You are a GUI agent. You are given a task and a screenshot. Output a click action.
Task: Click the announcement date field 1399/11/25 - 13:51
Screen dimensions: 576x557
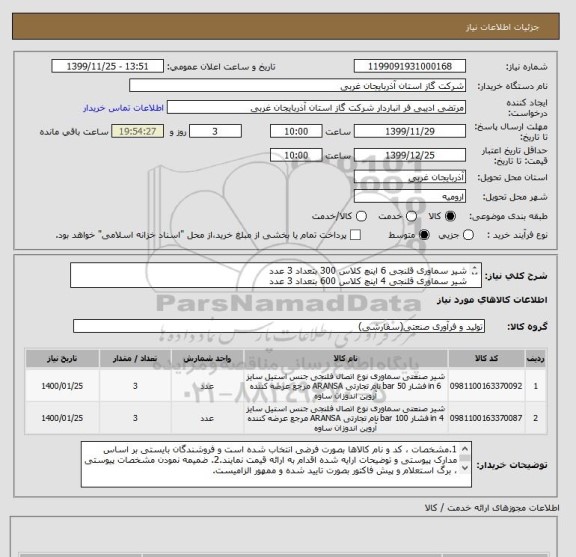pos(108,67)
